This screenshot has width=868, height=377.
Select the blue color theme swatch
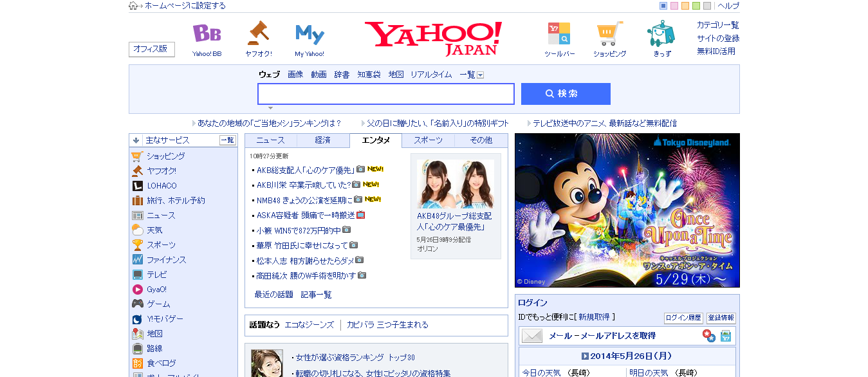click(663, 6)
